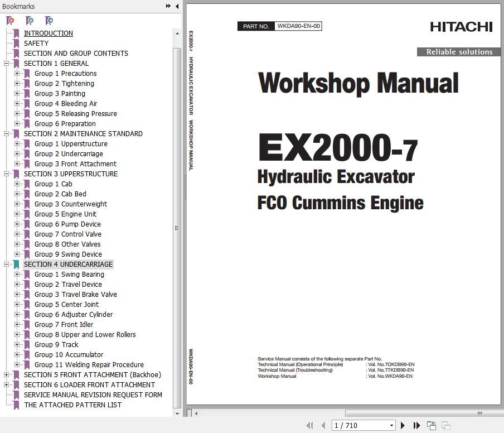504x433 pixels.
Task: Open Group 1 Cab bookmark
Action: (x=54, y=184)
